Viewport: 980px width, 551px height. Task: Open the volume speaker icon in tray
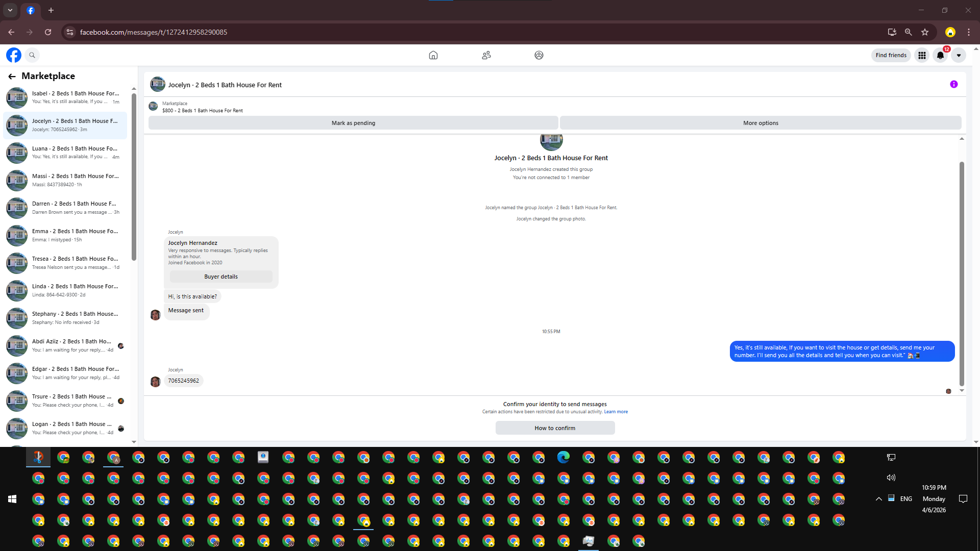click(x=891, y=478)
